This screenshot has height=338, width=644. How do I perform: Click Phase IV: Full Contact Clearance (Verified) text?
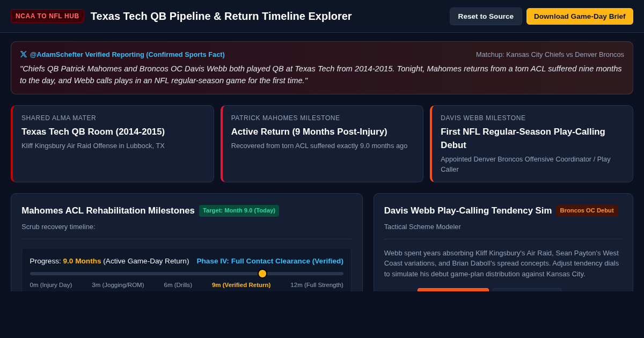[x=270, y=261]
